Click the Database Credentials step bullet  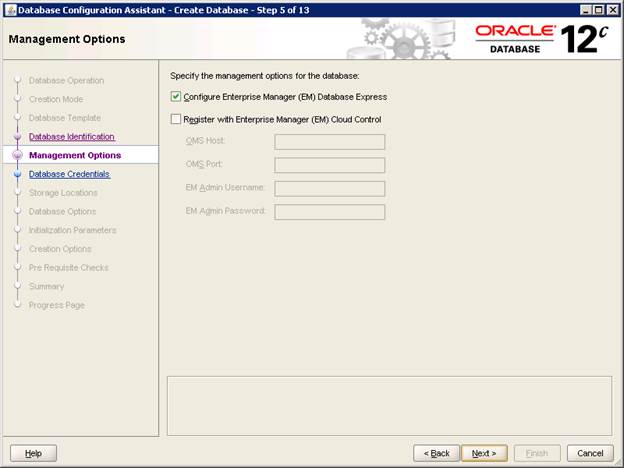click(17, 174)
